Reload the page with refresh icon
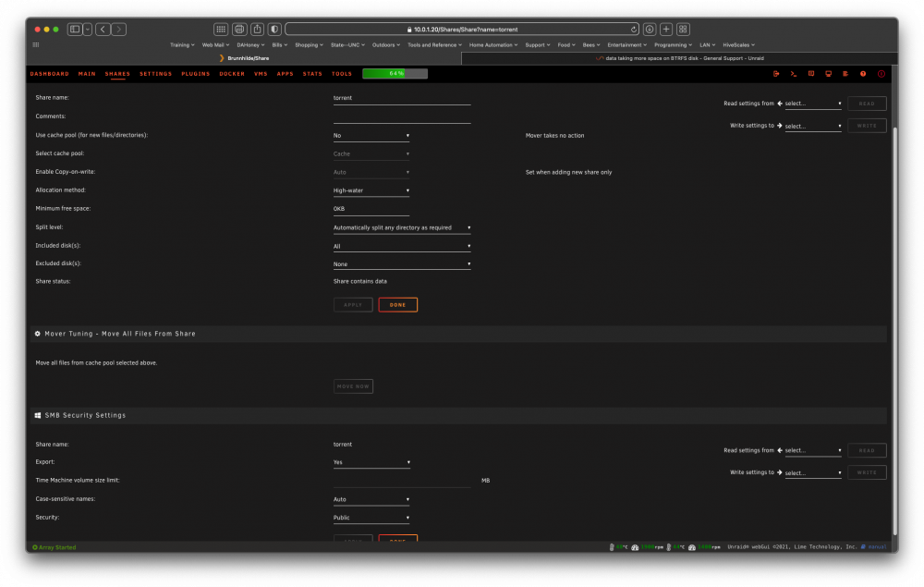Viewport: 924px width, 587px height. point(634,29)
